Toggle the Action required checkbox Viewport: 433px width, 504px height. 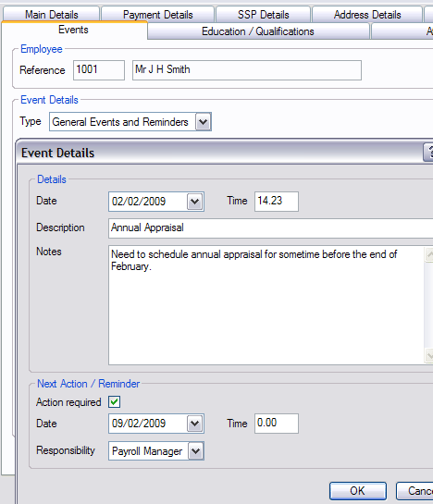coord(114,401)
